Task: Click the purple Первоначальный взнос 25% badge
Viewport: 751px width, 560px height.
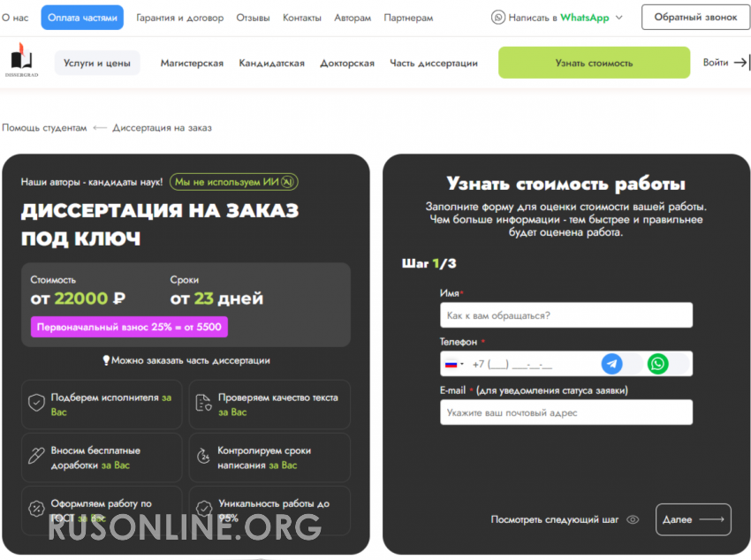Action: tap(130, 327)
